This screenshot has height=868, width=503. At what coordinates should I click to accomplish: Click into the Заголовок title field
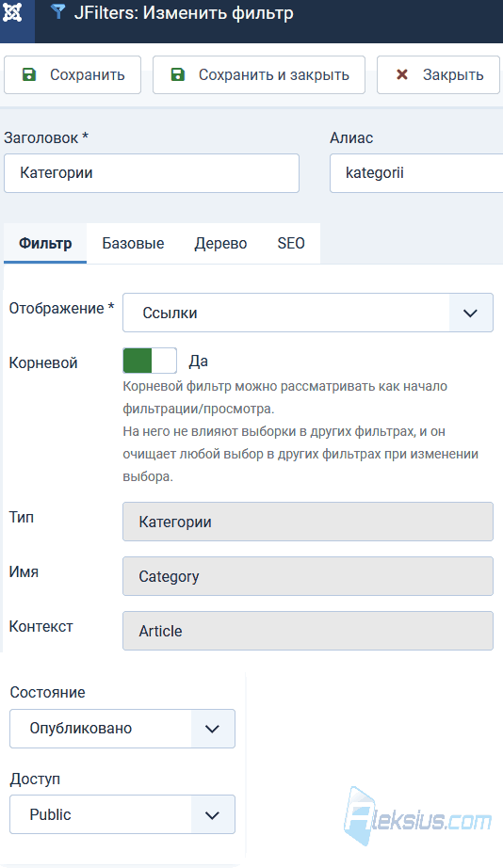[x=152, y=173]
